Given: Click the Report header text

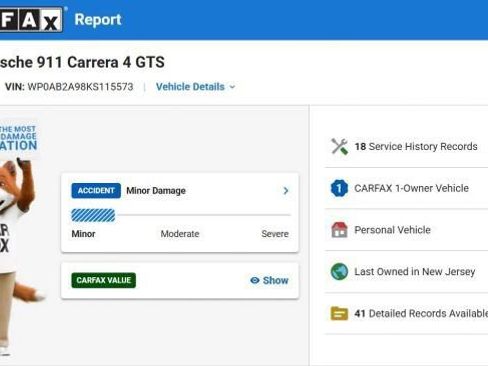Looking at the screenshot, I should tap(98, 20).
